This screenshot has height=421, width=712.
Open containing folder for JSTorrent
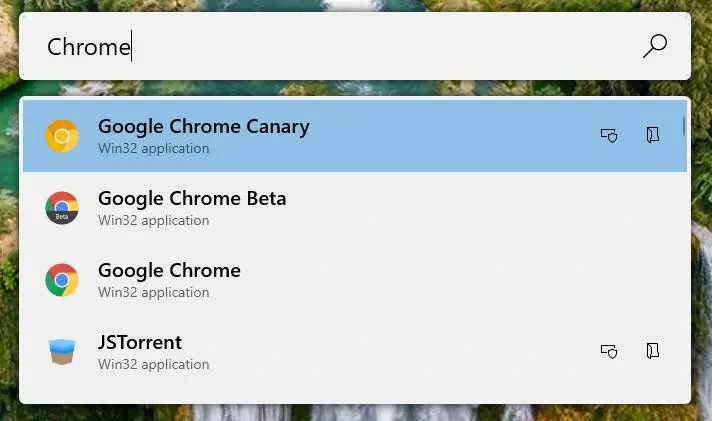pos(653,350)
